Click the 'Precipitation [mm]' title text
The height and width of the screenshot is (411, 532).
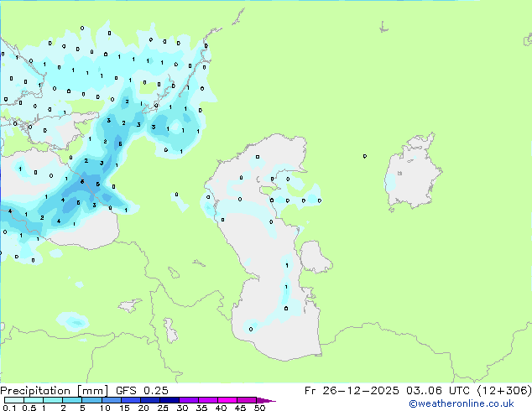tap(54, 391)
